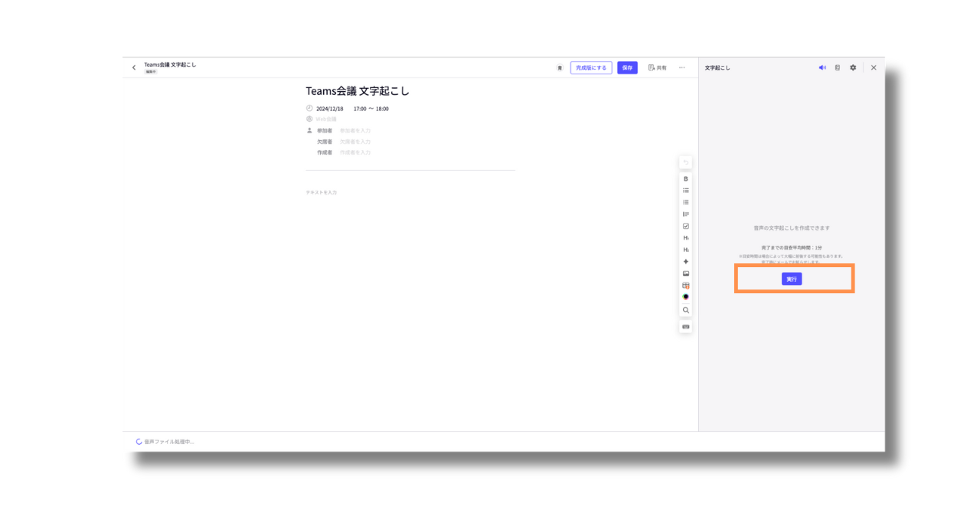Apply Heading 2 style from toolbar

coord(685,250)
